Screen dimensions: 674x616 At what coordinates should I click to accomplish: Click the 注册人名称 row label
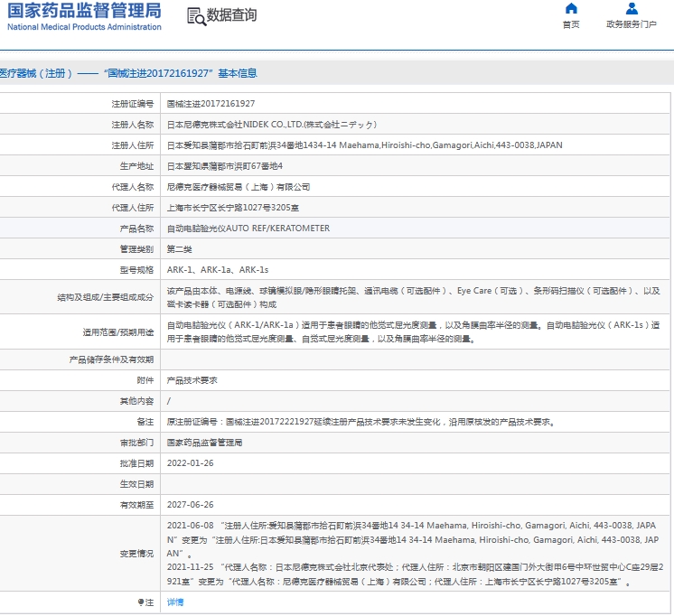pos(133,125)
